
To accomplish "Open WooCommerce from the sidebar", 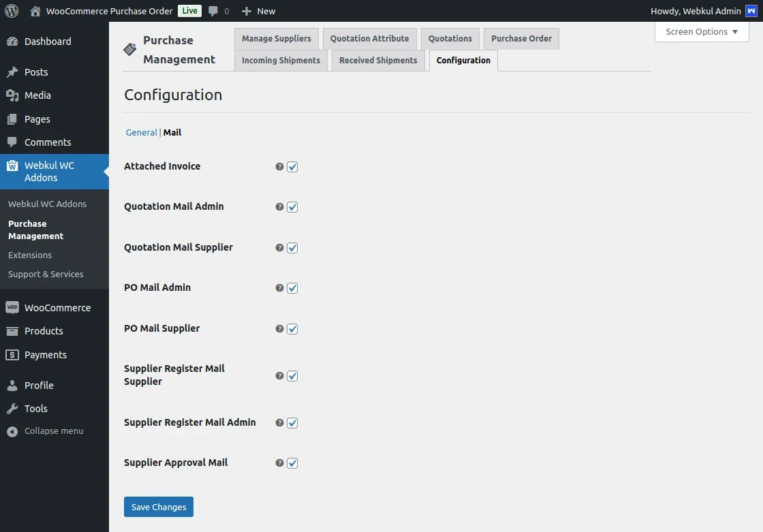I will pyautogui.click(x=57, y=308).
